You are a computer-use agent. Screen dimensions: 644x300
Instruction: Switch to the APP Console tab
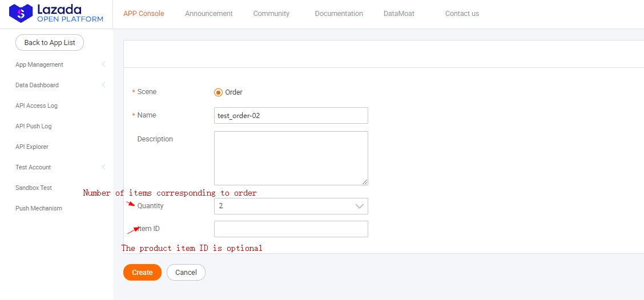(143, 14)
